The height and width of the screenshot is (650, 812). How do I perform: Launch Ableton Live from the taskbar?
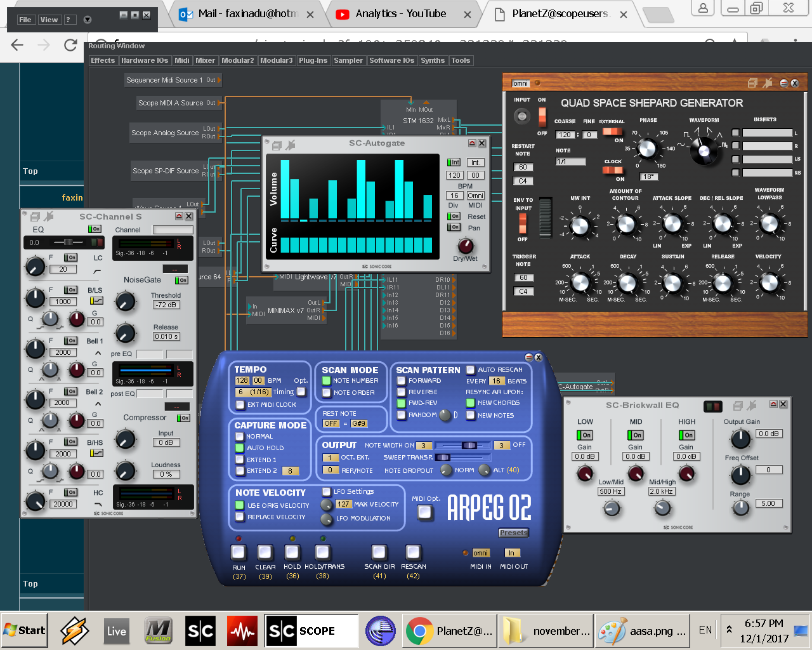(116, 631)
